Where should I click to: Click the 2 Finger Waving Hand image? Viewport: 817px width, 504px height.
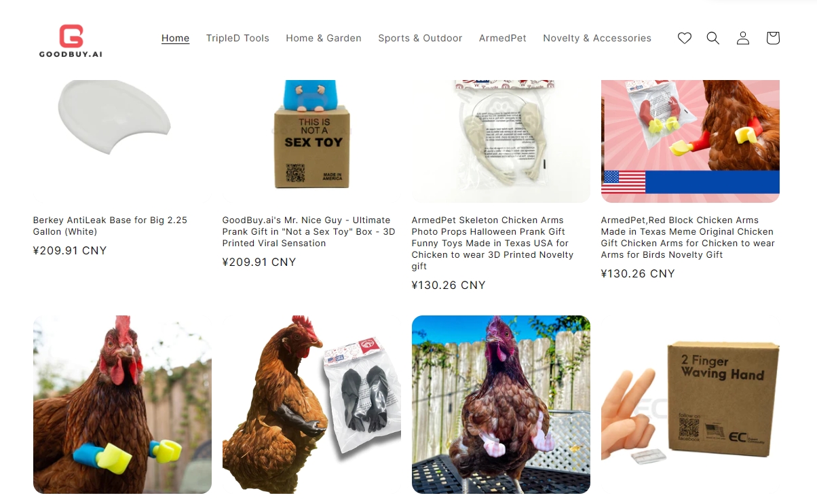[x=690, y=404]
